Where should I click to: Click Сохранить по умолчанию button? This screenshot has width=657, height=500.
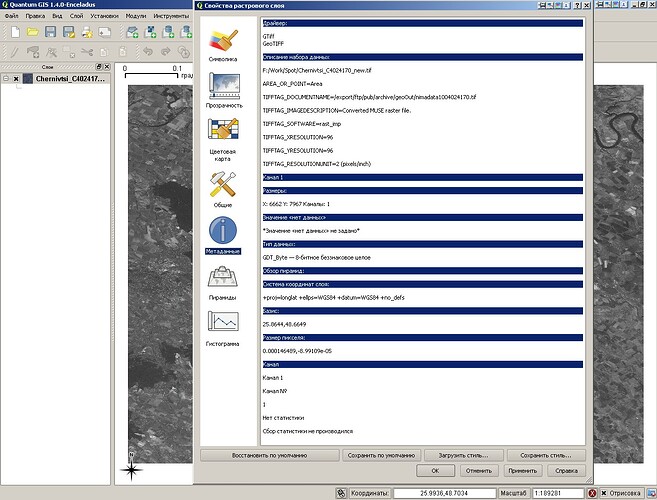pyautogui.click(x=381, y=455)
